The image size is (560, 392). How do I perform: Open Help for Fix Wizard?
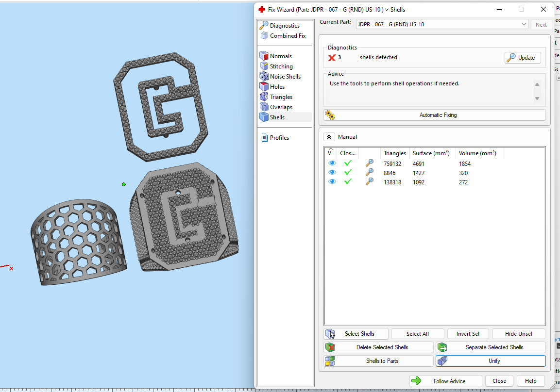coord(530,381)
